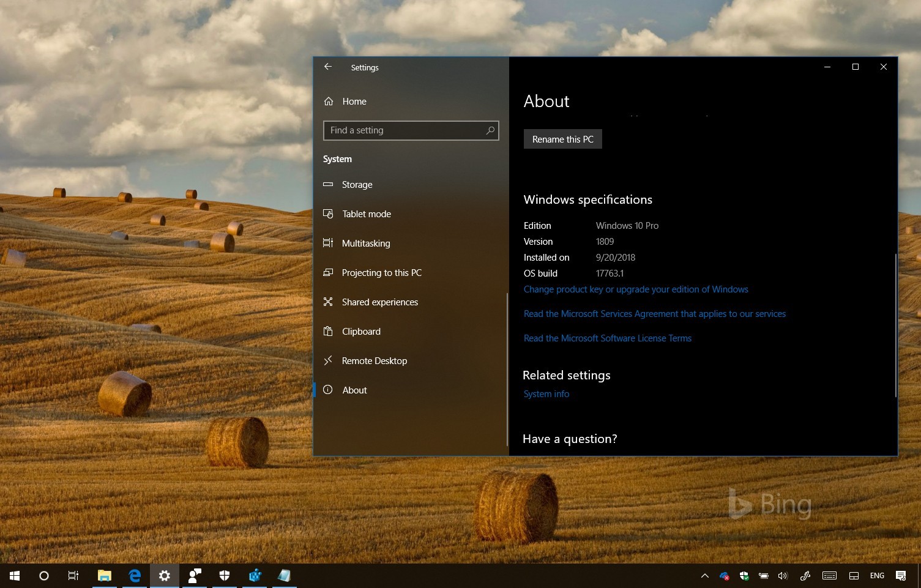The width and height of the screenshot is (921, 588).
Task: Open Remote Desktop settings
Action: click(374, 360)
